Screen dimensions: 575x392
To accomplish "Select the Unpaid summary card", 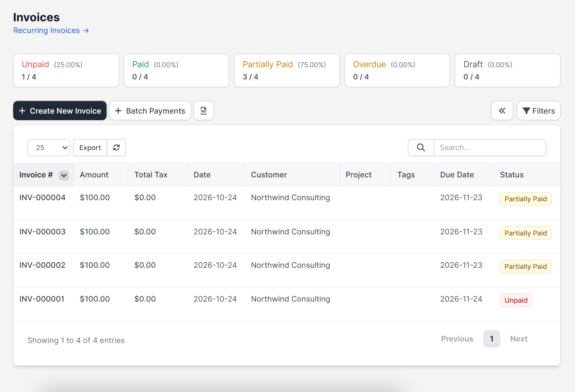I will pos(66,70).
